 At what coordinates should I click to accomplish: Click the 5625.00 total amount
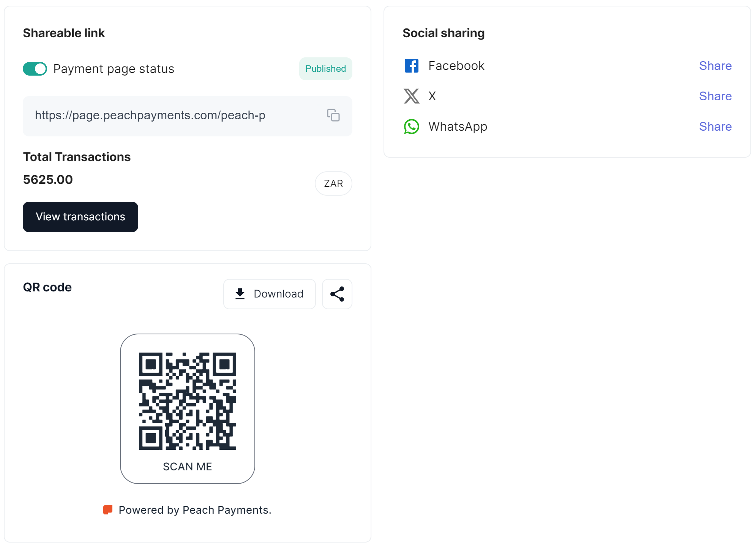coord(48,179)
